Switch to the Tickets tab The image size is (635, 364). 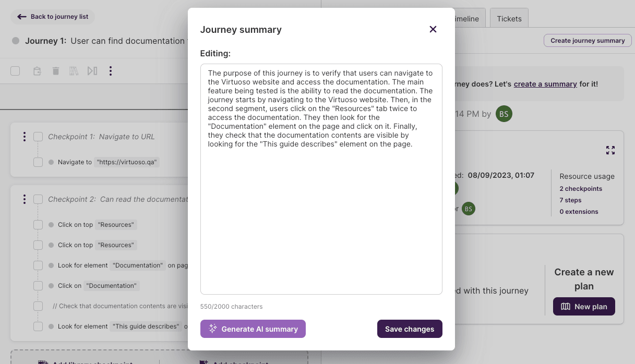509,18
